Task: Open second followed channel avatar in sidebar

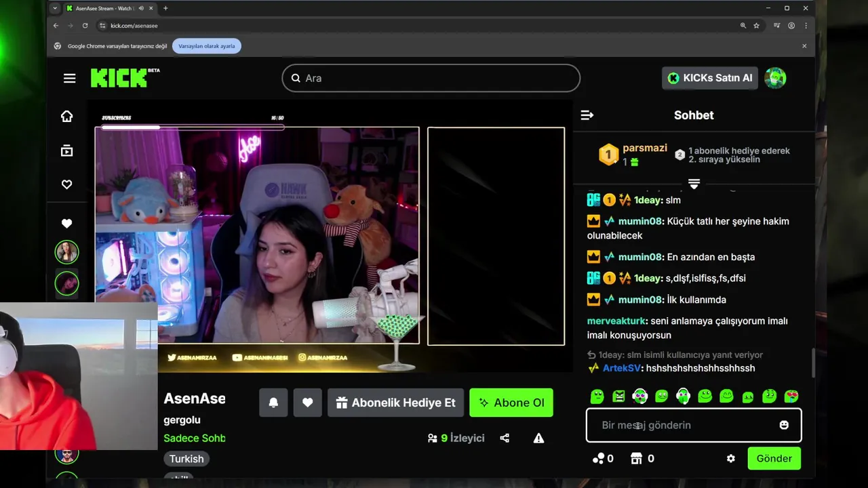Action: [66, 283]
